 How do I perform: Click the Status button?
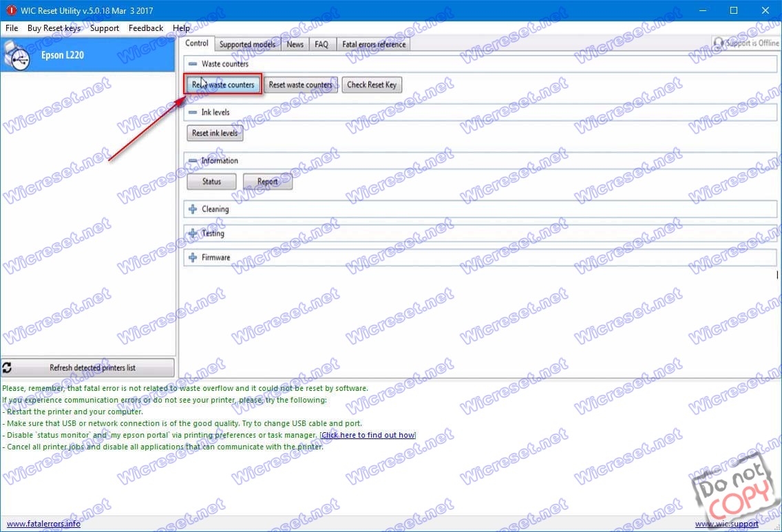(211, 182)
